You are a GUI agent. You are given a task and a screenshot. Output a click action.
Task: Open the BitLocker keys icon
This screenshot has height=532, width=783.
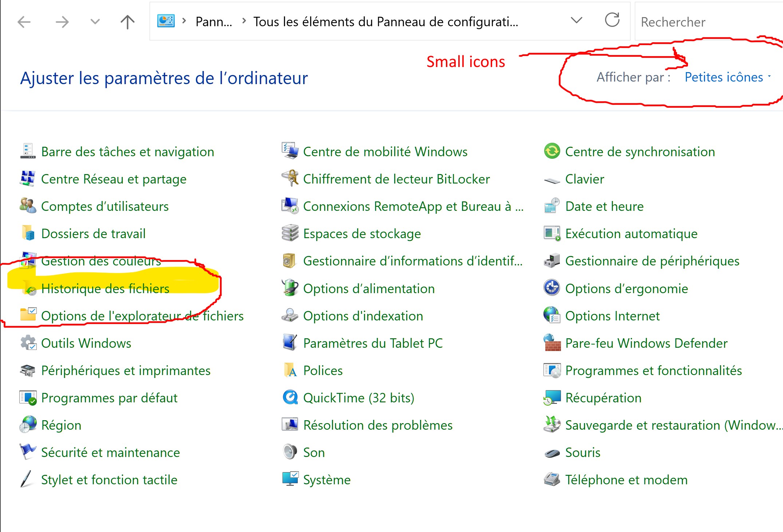pyautogui.click(x=290, y=178)
